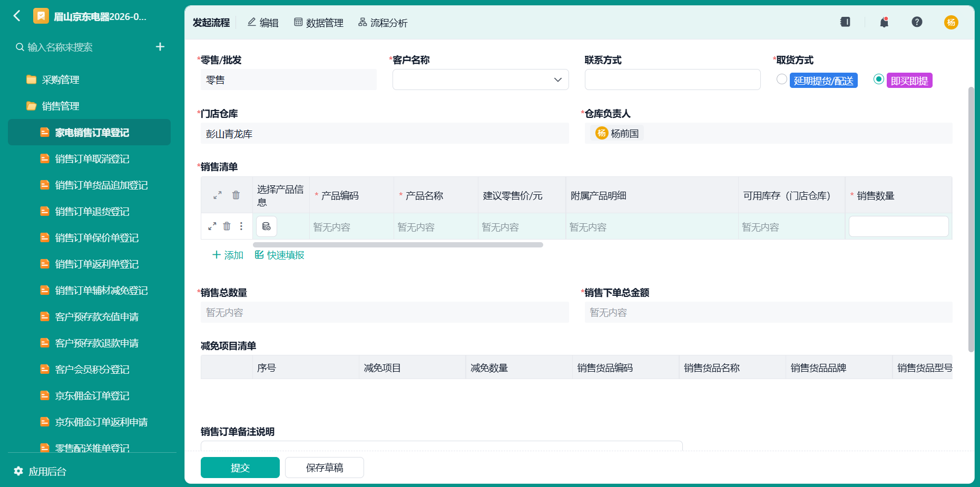The width and height of the screenshot is (980, 487).
Task: Open 销售订单货品追加登记 form
Action: pos(89,185)
